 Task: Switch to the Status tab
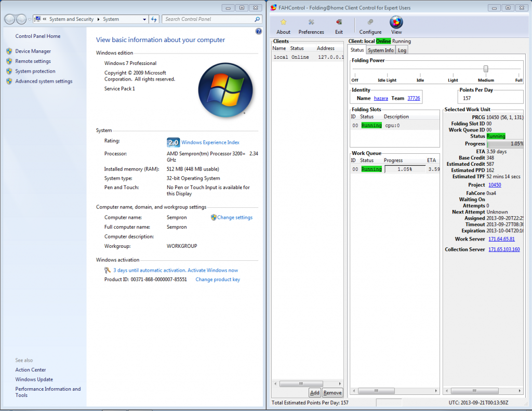pos(357,50)
